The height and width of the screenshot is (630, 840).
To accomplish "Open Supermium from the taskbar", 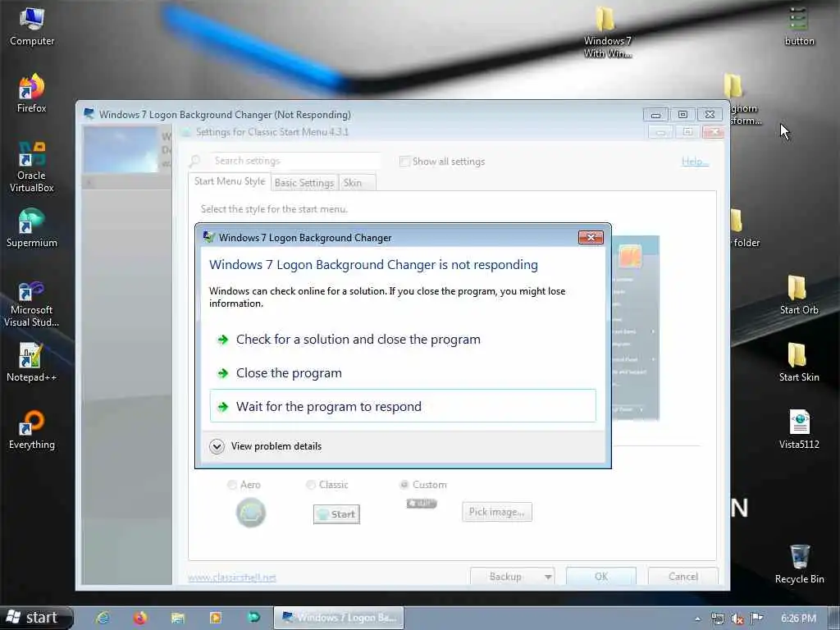I will click(253, 618).
